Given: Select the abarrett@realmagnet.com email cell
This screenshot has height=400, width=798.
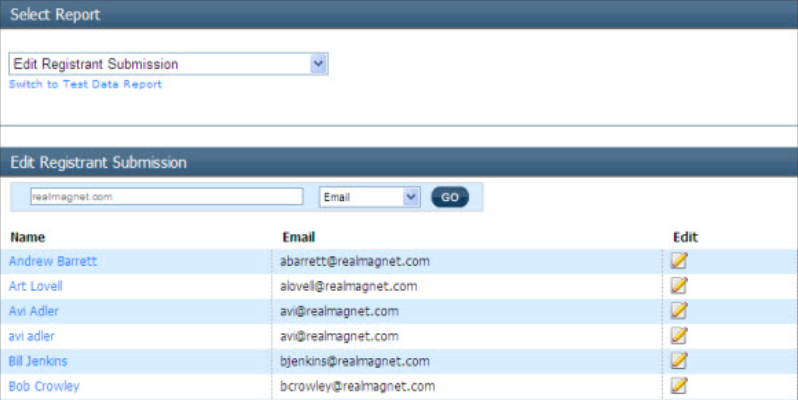Looking at the screenshot, I should 355,261.
